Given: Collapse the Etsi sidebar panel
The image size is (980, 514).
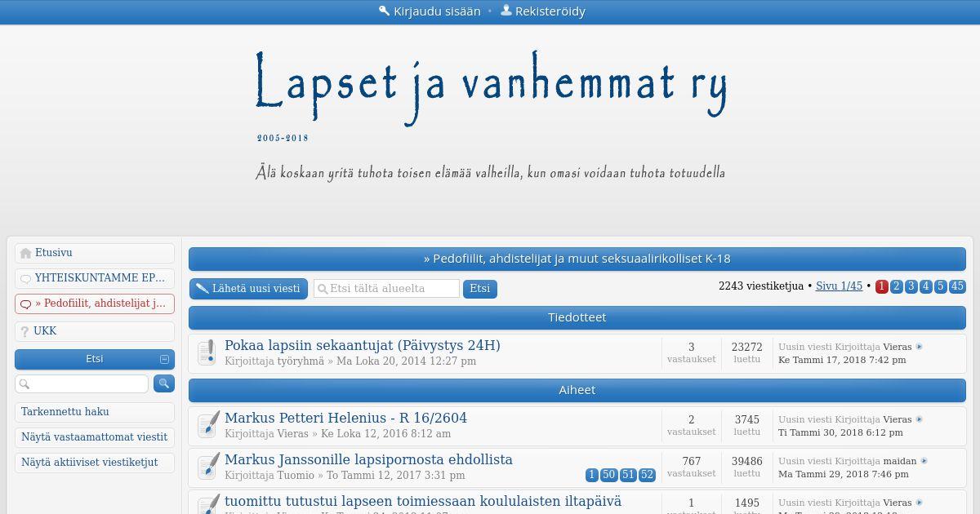Looking at the screenshot, I should (164, 359).
